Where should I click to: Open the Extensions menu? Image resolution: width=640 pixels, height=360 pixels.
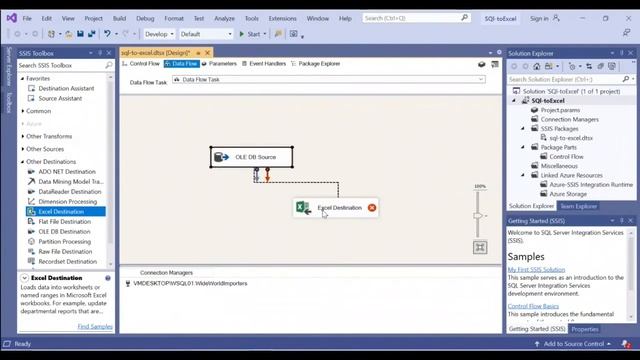coord(282,18)
